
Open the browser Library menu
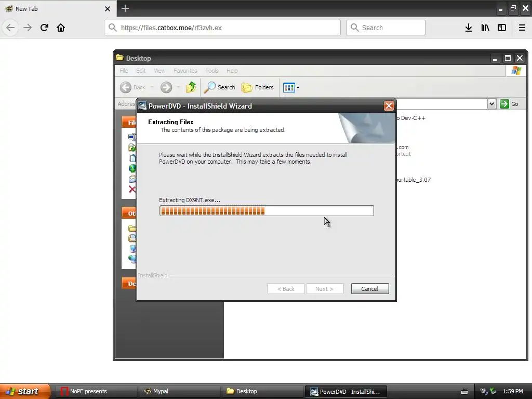click(x=485, y=28)
